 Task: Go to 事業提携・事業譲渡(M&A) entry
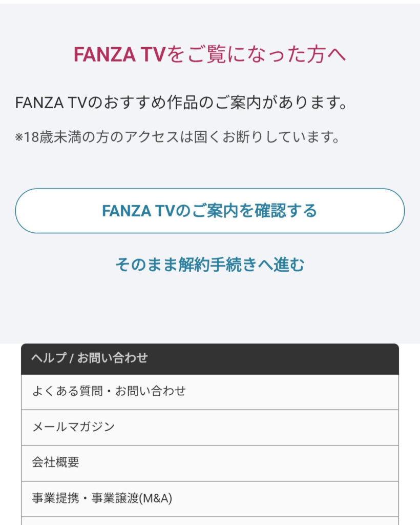click(x=209, y=498)
